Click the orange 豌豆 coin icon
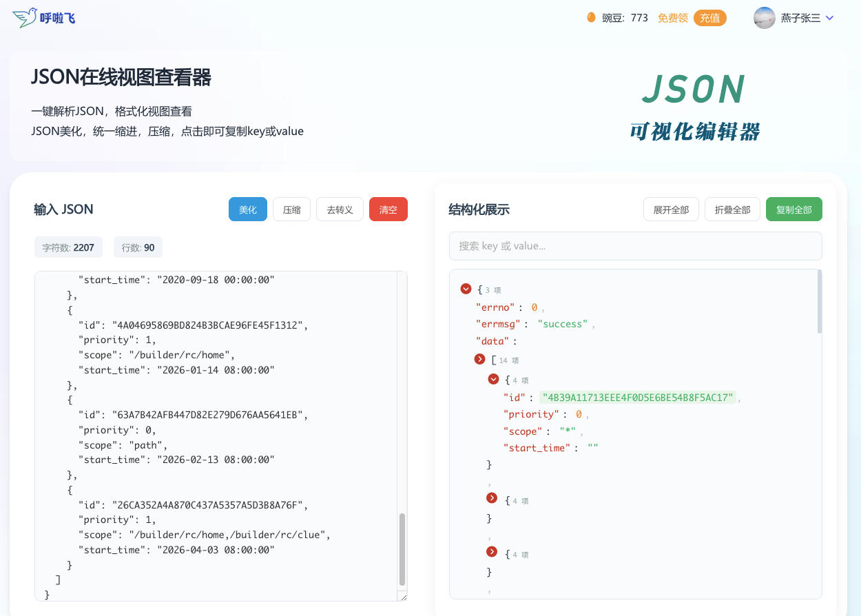The width and height of the screenshot is (861, 616). point(590,17)
